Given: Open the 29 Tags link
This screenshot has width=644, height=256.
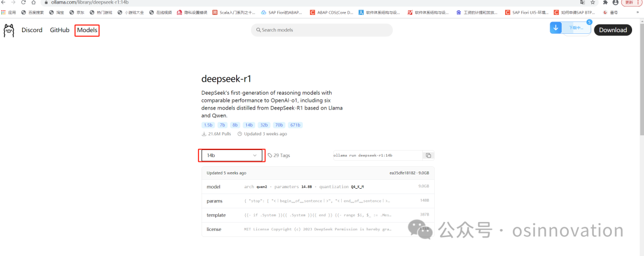Looking at the screenshot, I should [x=279, y=155].
